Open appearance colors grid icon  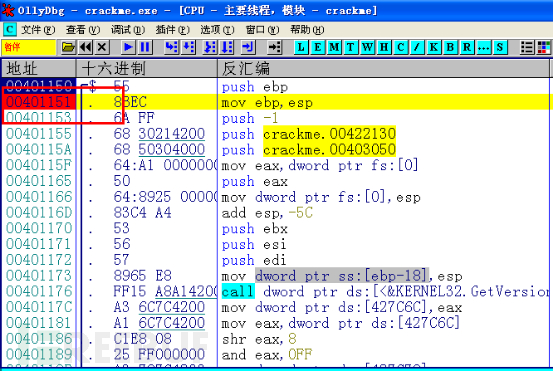[543, 47]
